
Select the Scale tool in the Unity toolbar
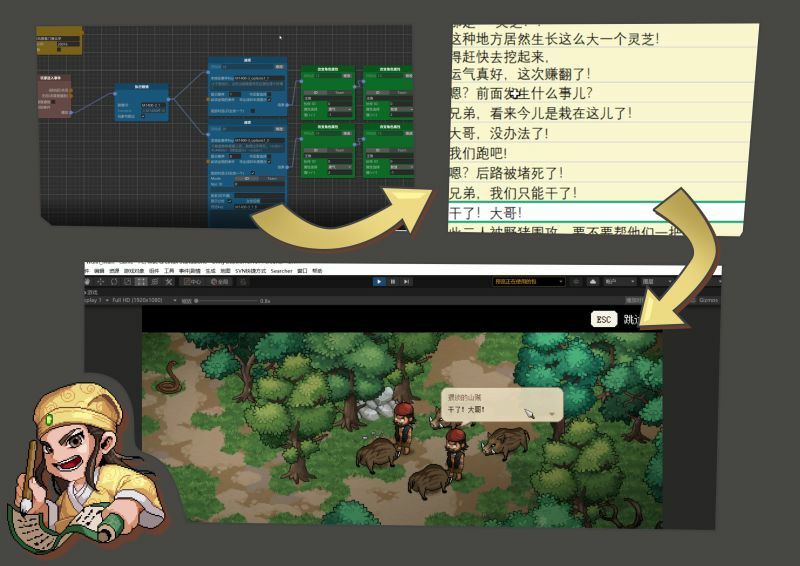point(128,282)
